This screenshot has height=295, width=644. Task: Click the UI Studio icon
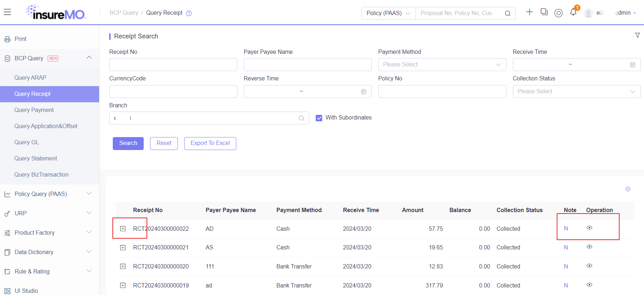pos(8,291)
